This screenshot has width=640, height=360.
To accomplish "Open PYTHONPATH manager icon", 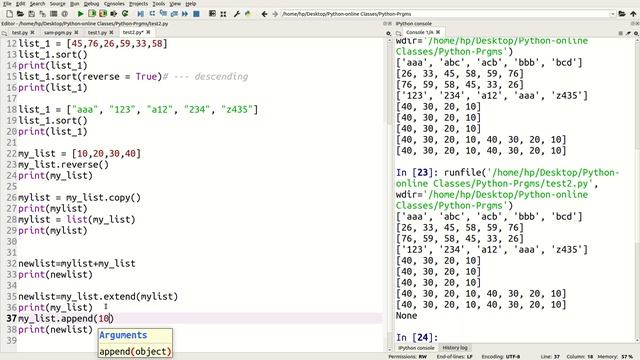I will coord(248,14).
